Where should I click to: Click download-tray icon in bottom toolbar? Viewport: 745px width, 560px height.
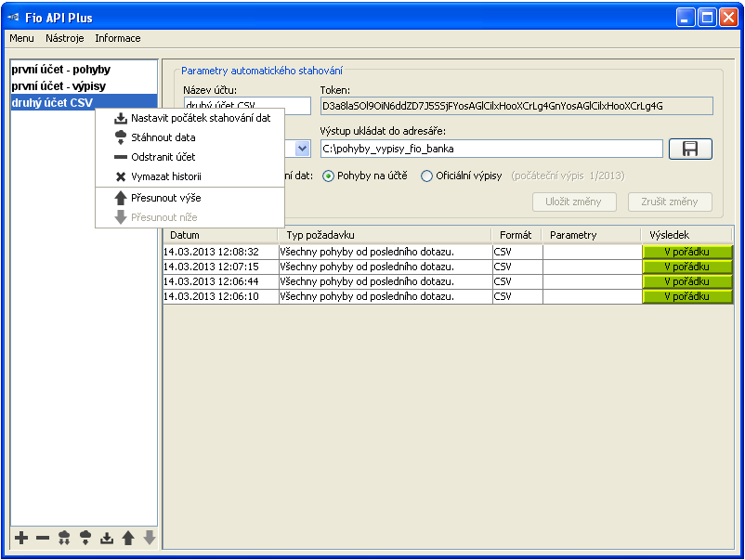107,538
